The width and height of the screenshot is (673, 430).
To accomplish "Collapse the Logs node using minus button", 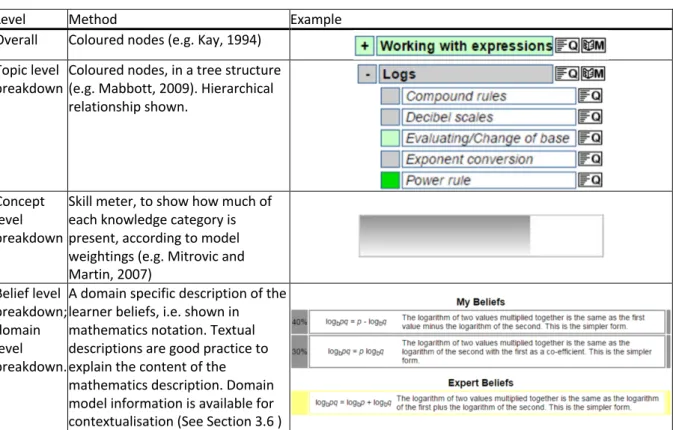I will click(367, 74).
